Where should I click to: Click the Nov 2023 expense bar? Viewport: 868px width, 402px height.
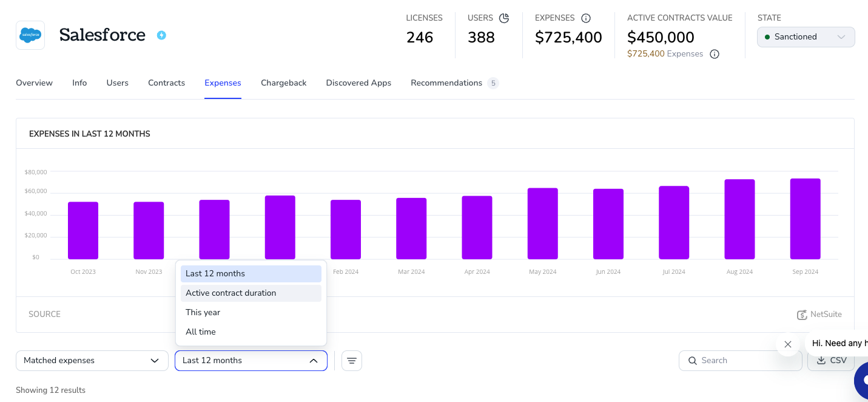(149, 231)
